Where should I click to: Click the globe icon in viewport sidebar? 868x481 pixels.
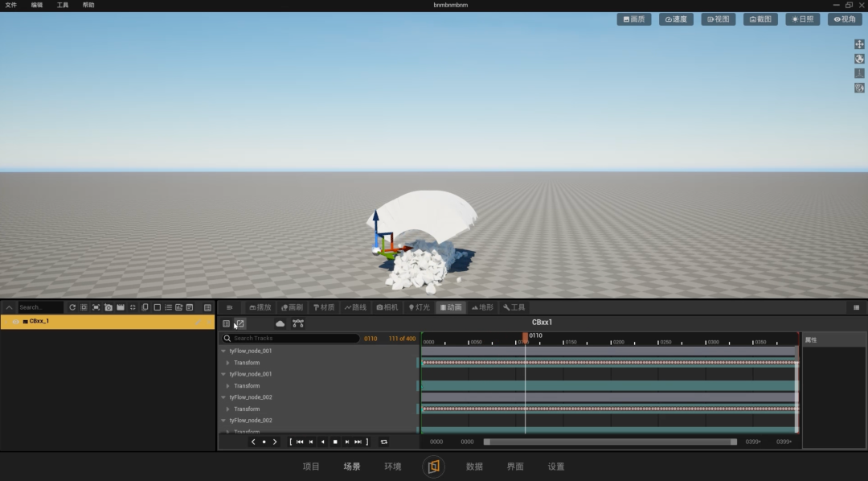tap(859, 59)
